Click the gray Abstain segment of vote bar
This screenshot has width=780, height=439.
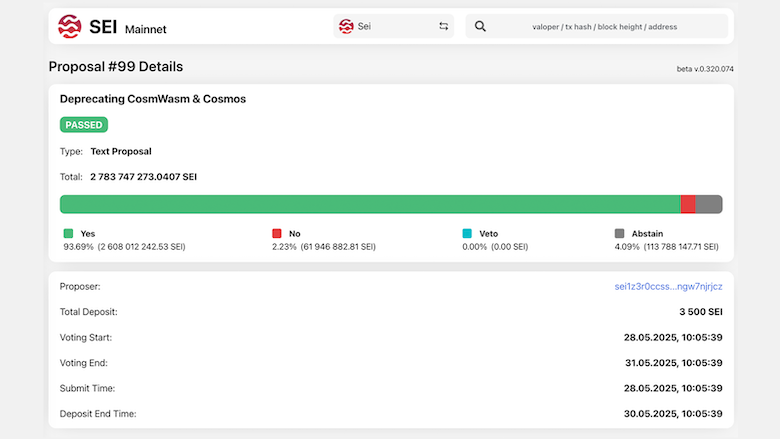(709, 204)
